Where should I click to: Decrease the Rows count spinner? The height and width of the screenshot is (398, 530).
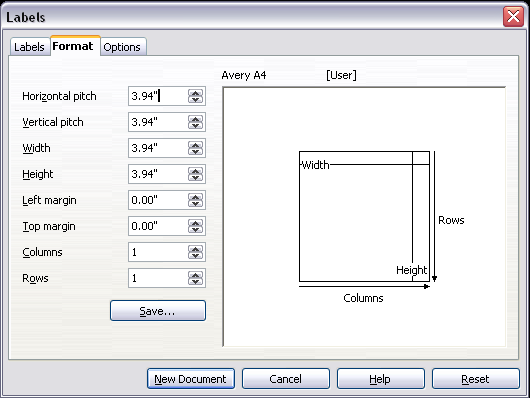point(195,282)
